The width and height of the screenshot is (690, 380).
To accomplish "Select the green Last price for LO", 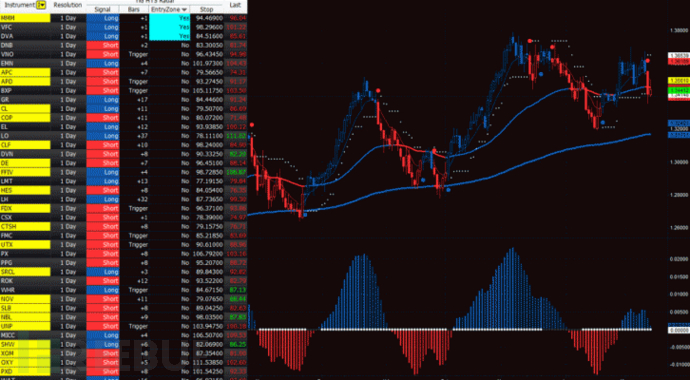I will (235, 136).
